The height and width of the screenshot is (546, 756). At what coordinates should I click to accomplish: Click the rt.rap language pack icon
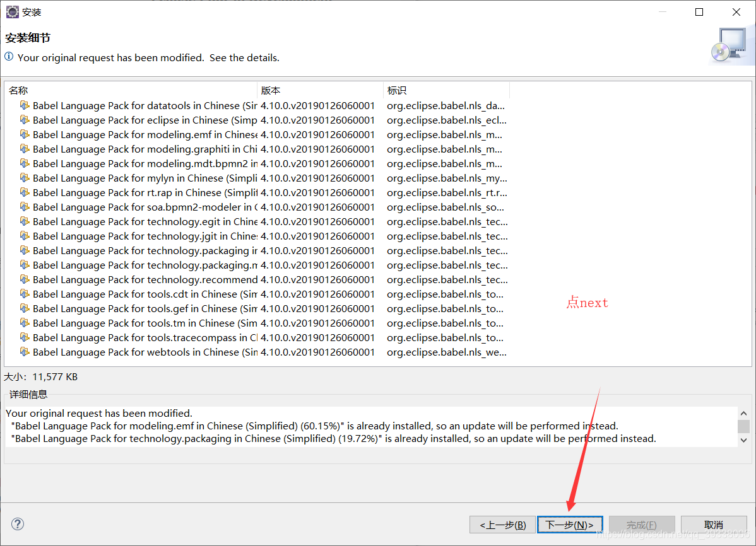point(25,192)
